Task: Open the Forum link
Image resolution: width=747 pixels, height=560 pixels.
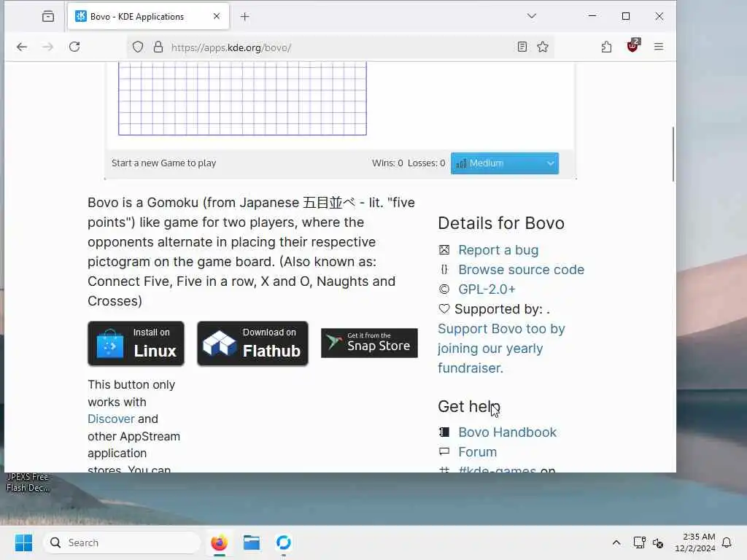Action: click(x=477, y=452)
